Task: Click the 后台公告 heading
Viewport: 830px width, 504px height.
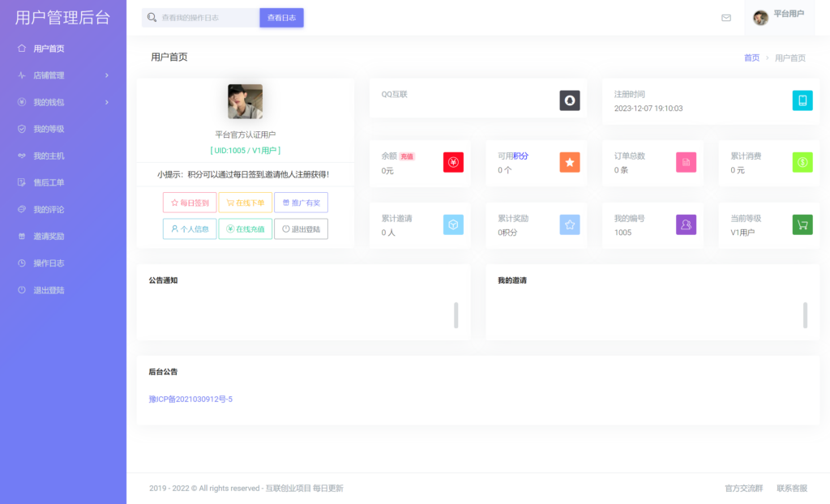Action: [x=163, y=372]
